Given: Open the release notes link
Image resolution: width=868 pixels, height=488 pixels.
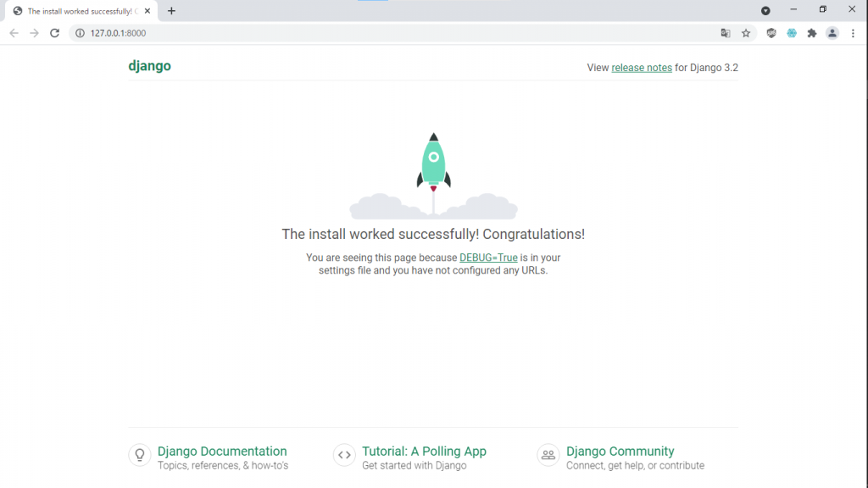Looking at the screenshot, I should (642, 68).
